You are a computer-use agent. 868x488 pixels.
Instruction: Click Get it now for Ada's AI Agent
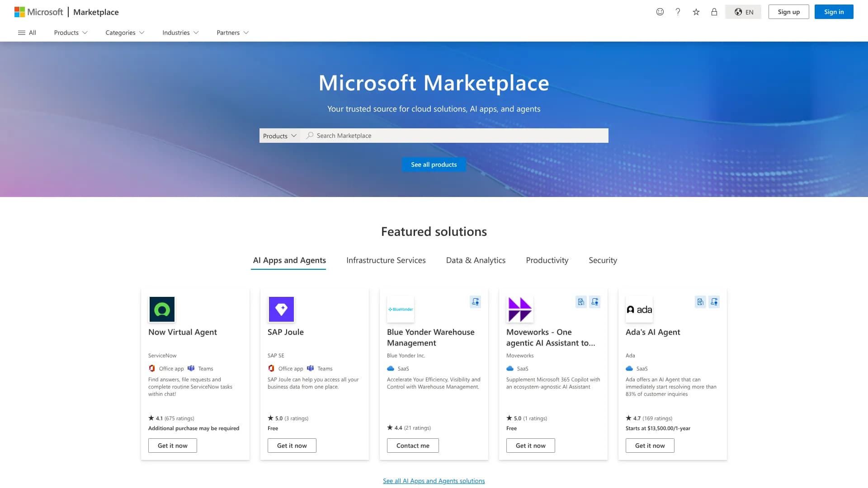(650, 446)
